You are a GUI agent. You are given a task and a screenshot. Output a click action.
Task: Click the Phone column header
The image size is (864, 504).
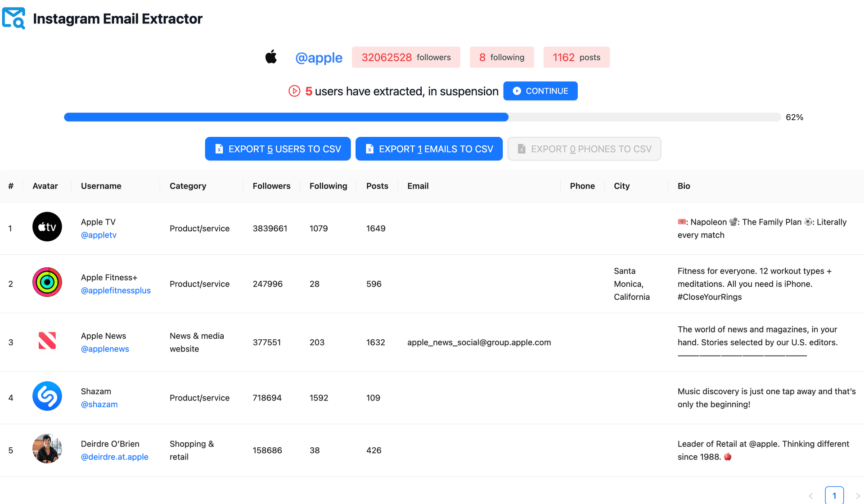(x=582, y=186)
